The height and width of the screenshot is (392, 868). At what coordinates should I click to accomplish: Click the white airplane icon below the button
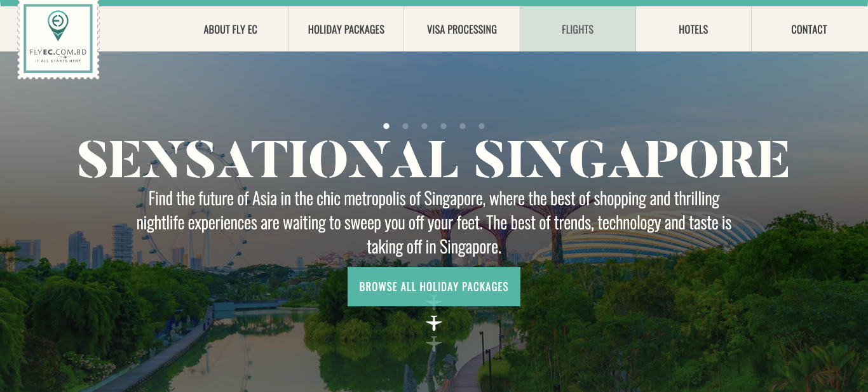pos(434,323)
